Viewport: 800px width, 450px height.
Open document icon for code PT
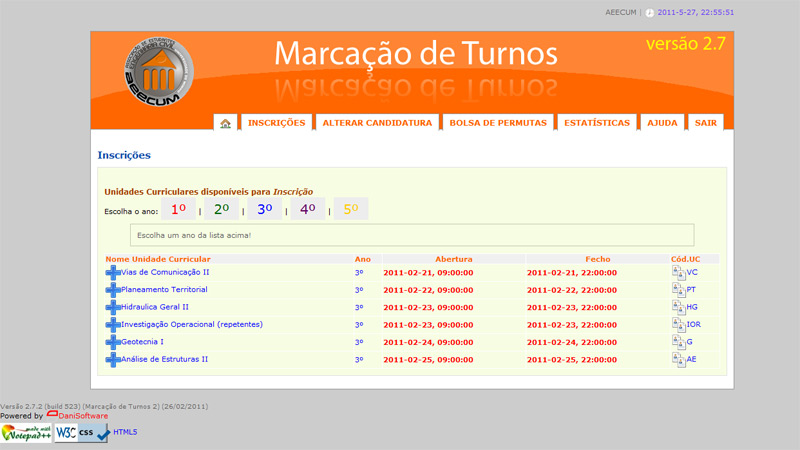[678, 290]
